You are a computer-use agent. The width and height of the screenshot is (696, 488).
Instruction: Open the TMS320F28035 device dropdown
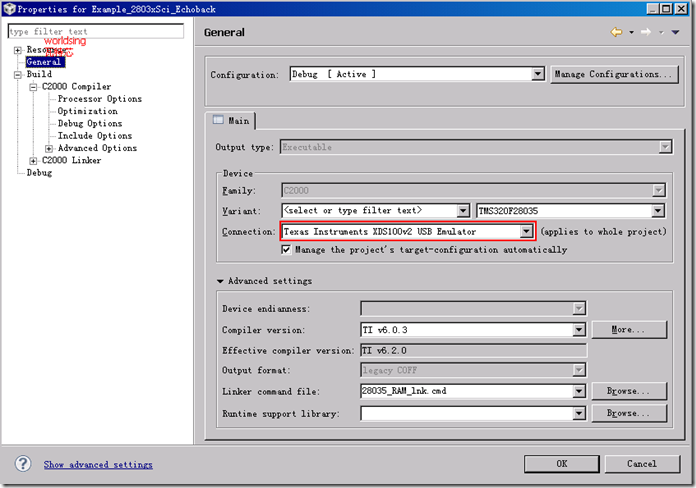point(658,210)
